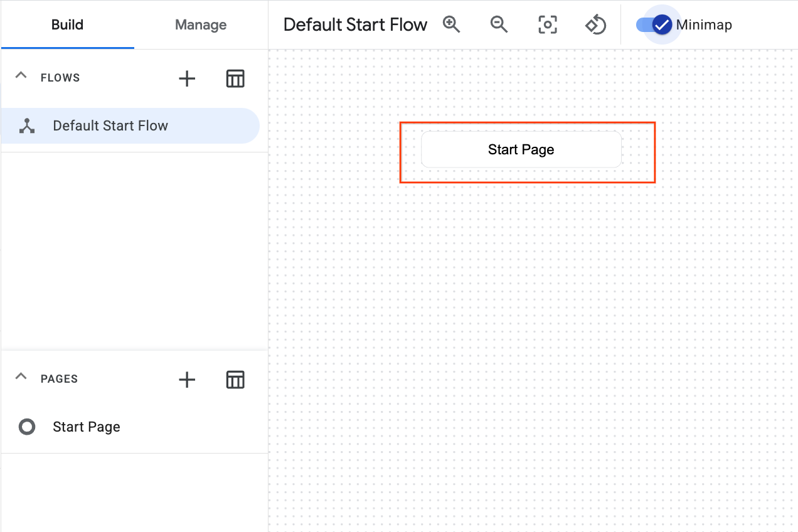Viewport: 798px width, 532px height.
Task: Zoom out of the flow canvas
Action: click(x=499, y=25)
